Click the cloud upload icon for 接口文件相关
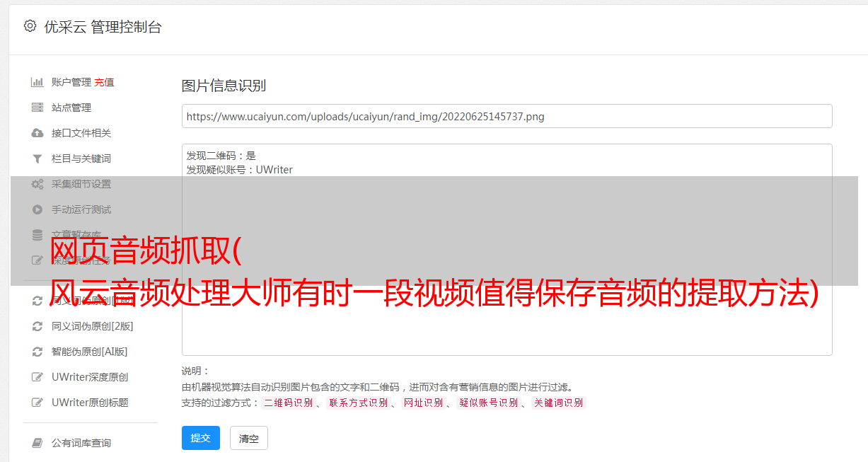The width and height of the screenshot is (868, 462). (37, 133)
